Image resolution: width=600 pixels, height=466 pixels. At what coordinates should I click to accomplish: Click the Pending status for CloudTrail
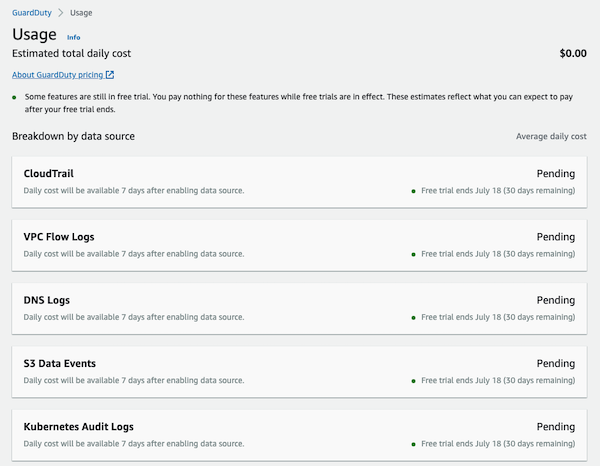(x=556, y=173)
